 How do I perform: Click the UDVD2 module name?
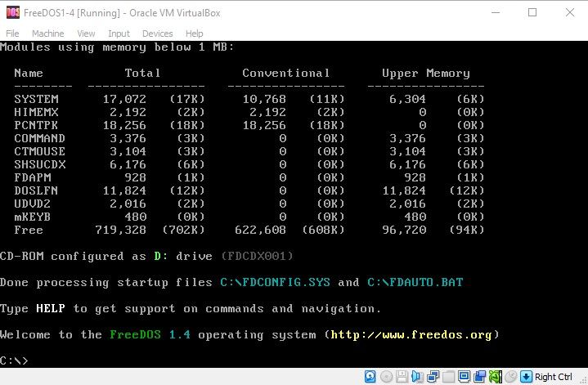pos(33,204)
